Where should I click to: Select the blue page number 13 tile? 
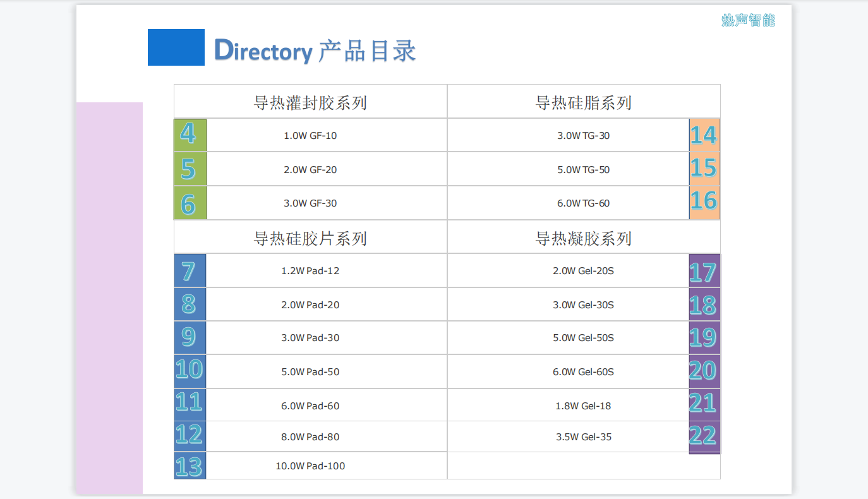(x=190, y=466)
